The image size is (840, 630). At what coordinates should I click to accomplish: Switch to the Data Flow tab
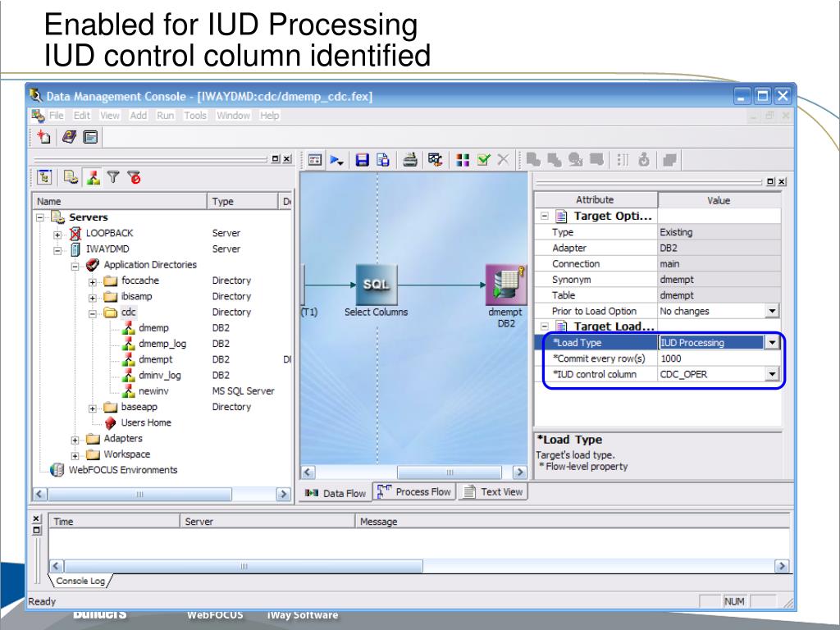click(x=335, y=493)
